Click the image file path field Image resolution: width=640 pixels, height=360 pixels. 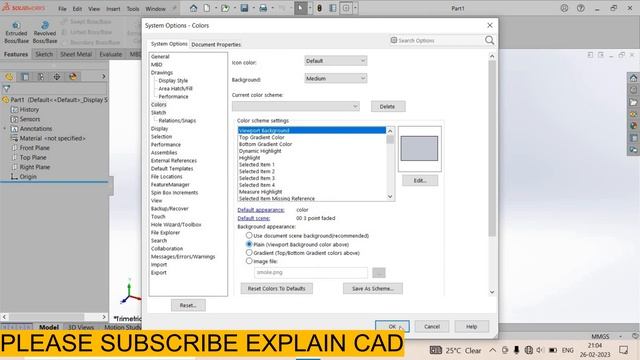click(311, 272)
